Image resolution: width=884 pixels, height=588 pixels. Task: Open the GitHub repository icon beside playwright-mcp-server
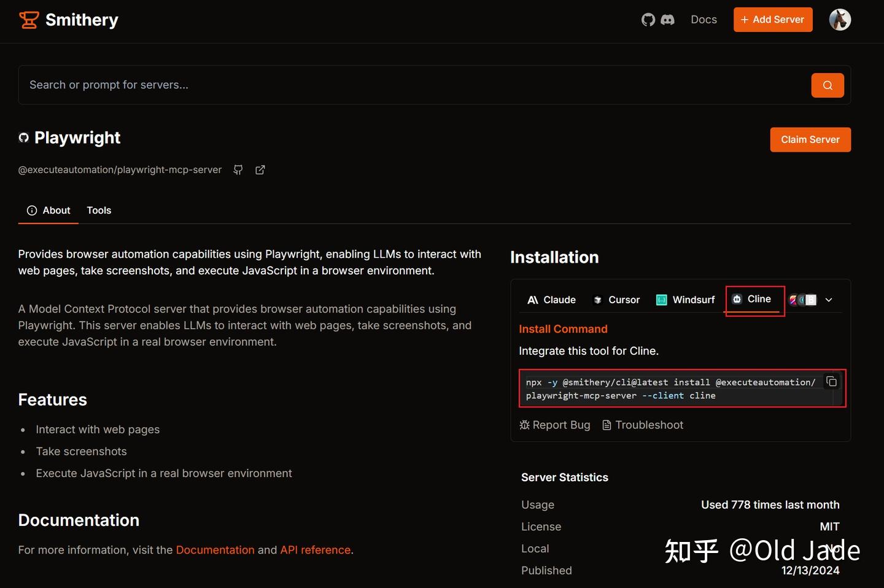[238, 169]
